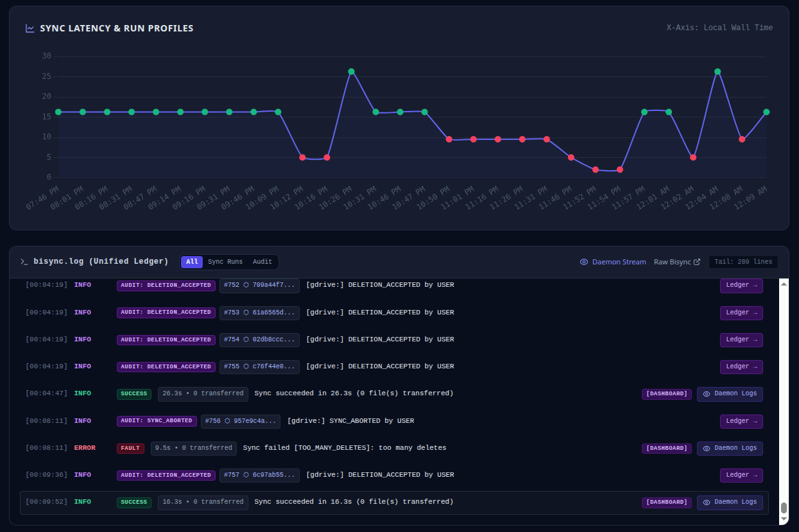Click the external link icon after Raw Bisync

click(697, 262)
